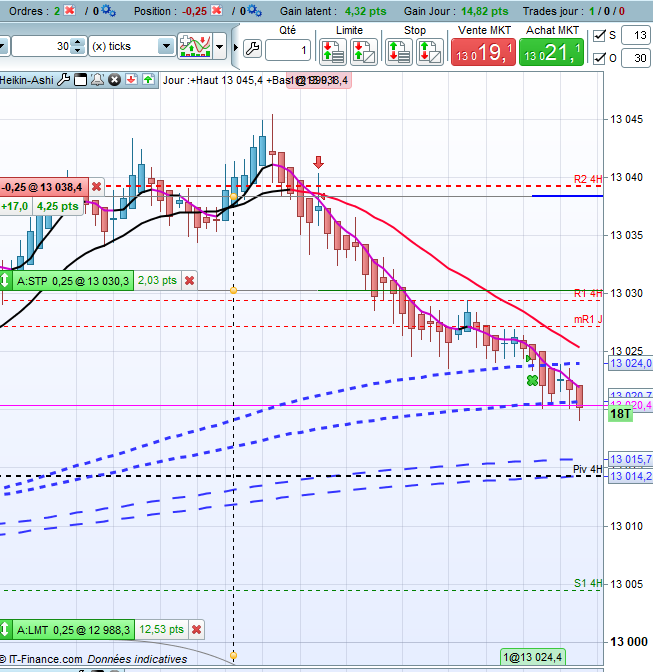This screenshot has height=672, width=653.
Task: Sell at market via the Vente MKT button
Action: click(483, 52)
